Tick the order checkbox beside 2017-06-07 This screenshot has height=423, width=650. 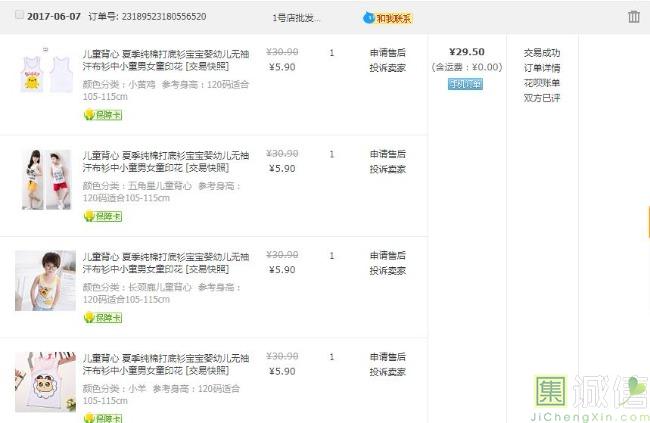[x=20, y=16]
